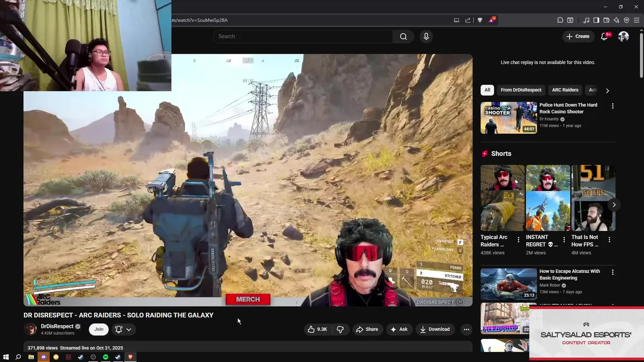Toggle channel notification bell for DrDisRespect

pyautogui.click(x=119, y=329)
